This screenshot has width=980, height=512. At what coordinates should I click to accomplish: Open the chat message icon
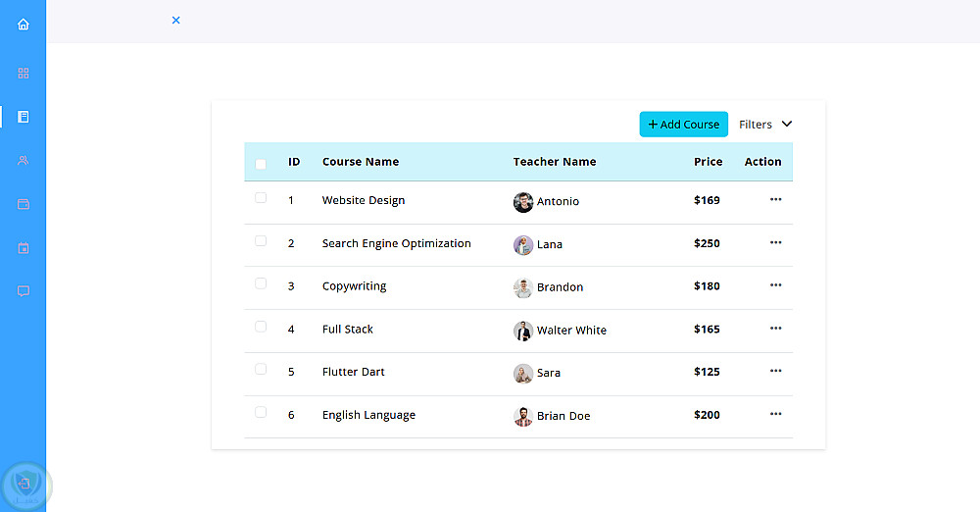(24, 291)
